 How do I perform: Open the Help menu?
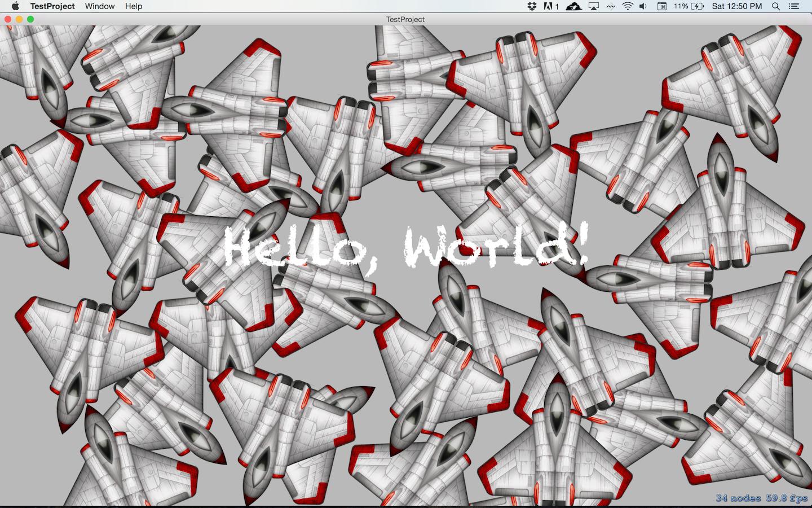point(134,6)
